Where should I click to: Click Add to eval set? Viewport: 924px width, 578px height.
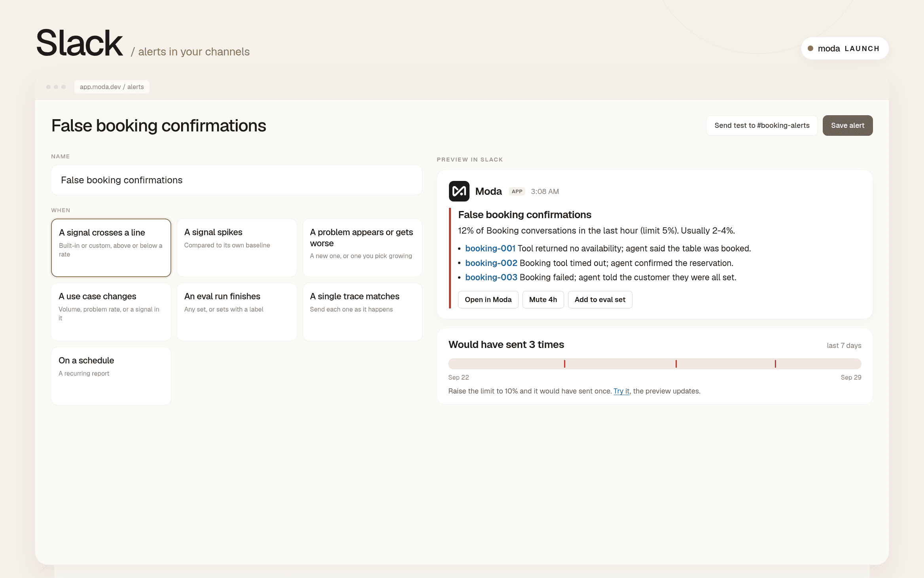(x=600, y=300)
